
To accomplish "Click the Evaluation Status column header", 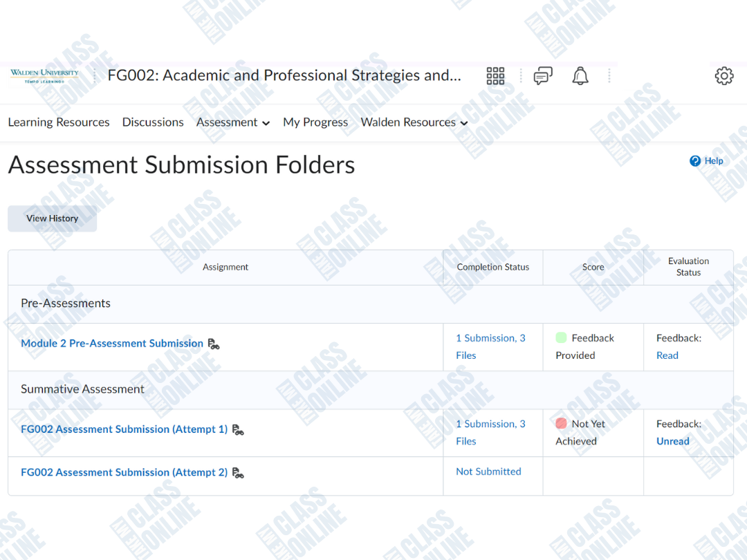I will (688, 267).
